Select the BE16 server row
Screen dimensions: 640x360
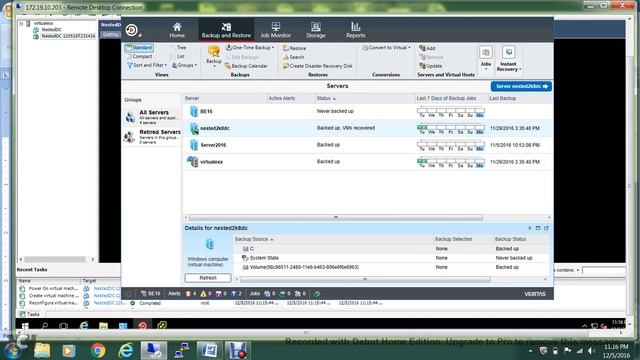[367, 111]
